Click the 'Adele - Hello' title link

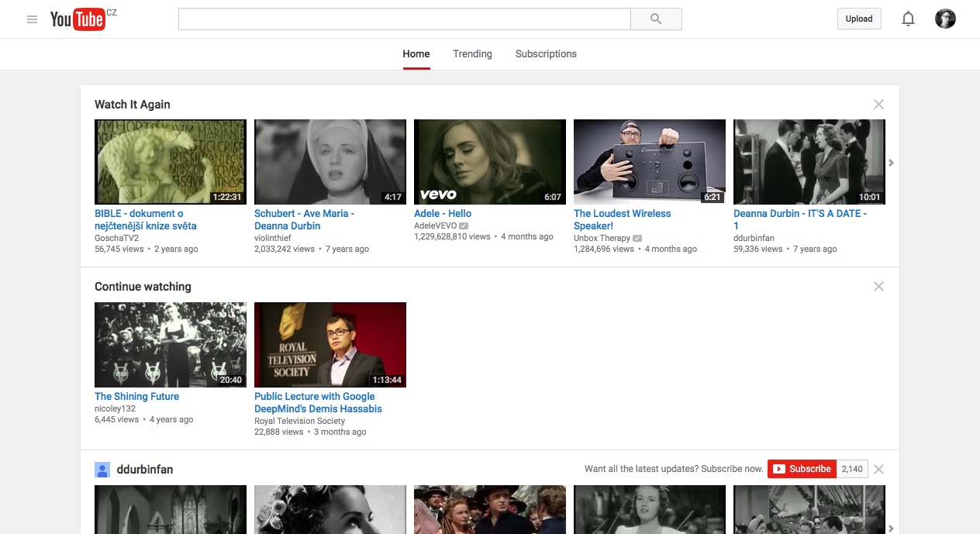tap(443, 214)
